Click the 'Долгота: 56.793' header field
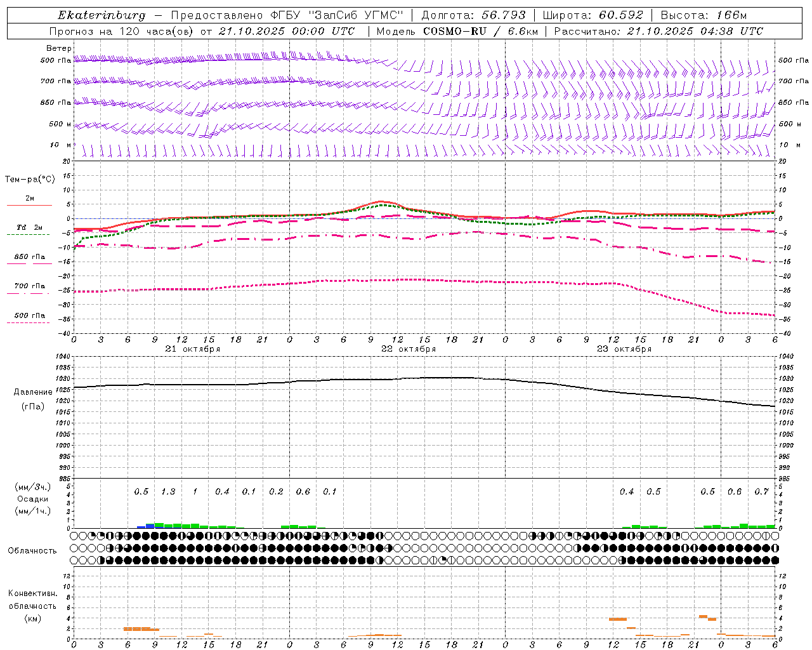Screen dimensions: 812x650 (473, 15)
